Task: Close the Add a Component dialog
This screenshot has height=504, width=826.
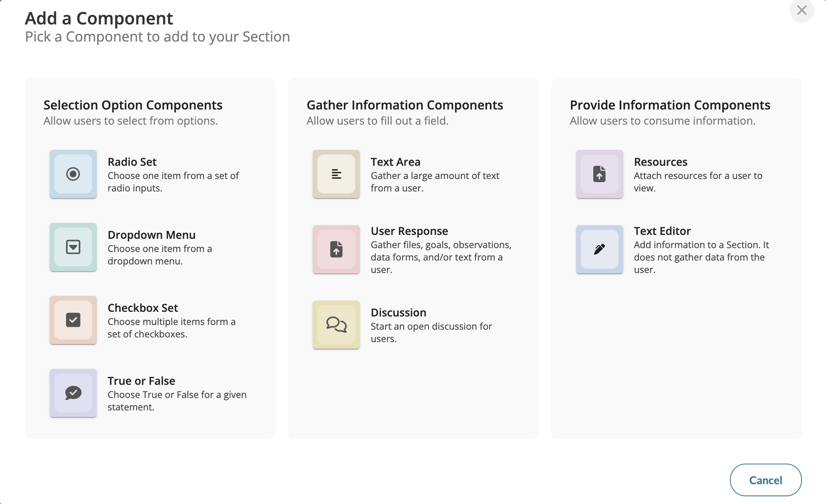Action: click(x=802, y=10)
